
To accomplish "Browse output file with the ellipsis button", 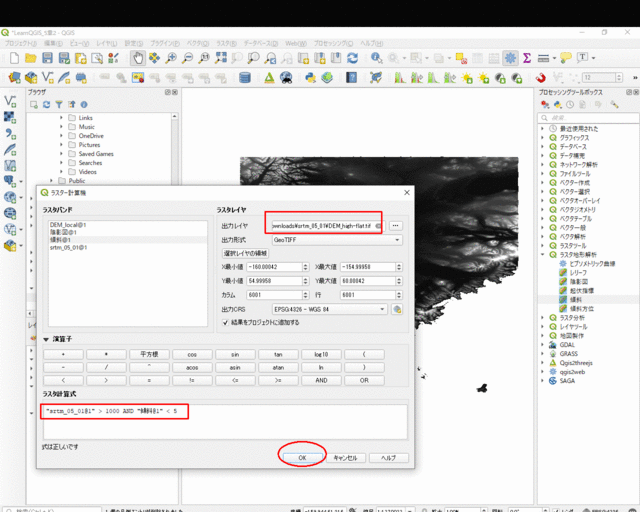I will [x=396, y=226].
